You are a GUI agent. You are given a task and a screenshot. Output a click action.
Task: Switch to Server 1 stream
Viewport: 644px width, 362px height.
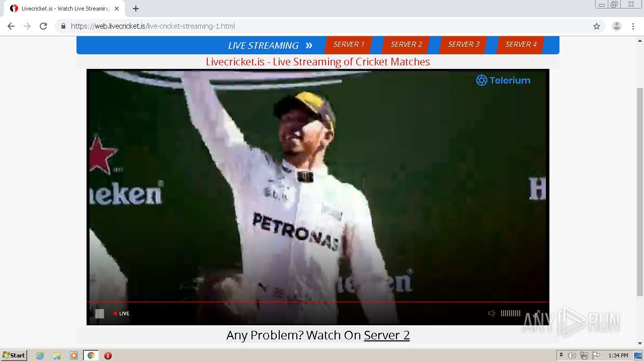click(349, 45)
